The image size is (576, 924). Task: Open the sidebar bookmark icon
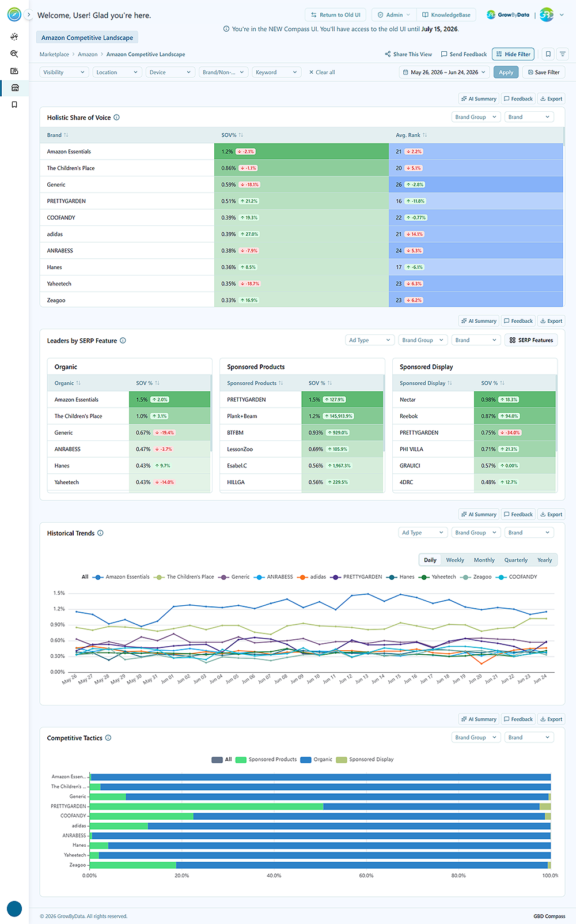(14, 104)
